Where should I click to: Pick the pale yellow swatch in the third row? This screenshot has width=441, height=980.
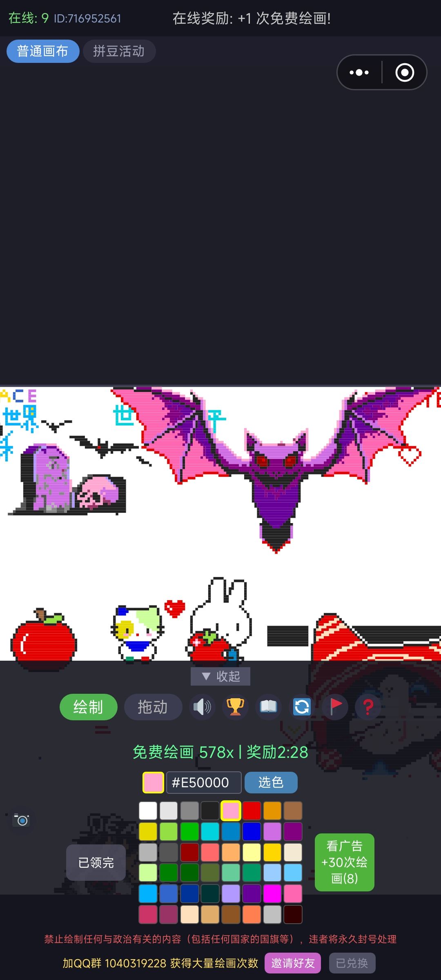pyautogui.click(x=252, y=852)
